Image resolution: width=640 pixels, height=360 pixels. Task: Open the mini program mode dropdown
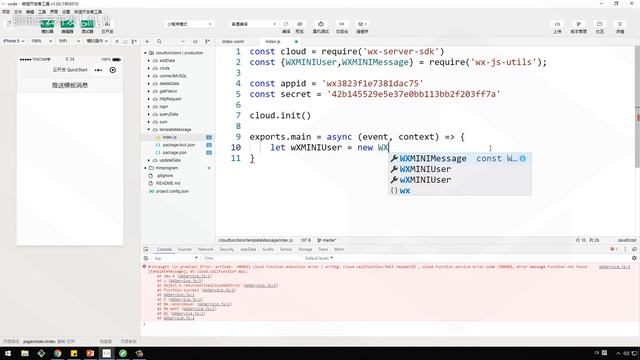pos(189,24)
